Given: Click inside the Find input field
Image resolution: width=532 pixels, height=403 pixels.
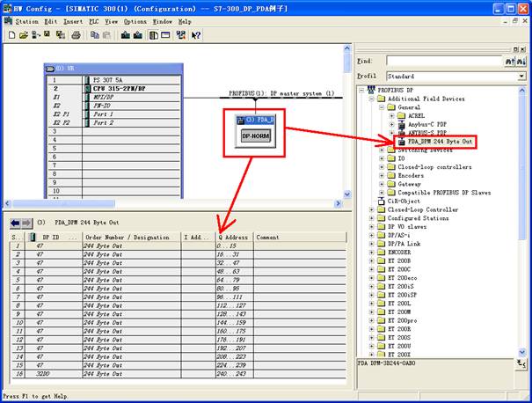Looking at the screenshot, I should click(445, 61).
